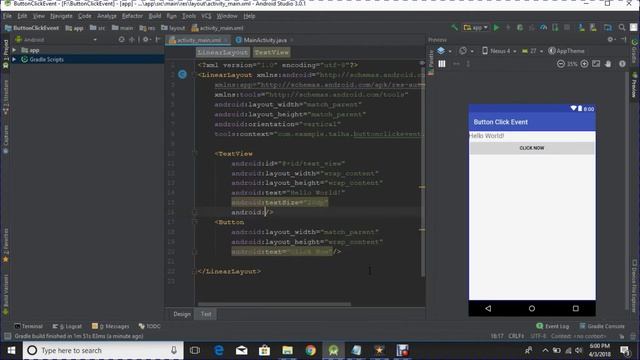This screenshot has width=640, height=360.
Task: Click the preview Home circle button
Action: [532, 309]
